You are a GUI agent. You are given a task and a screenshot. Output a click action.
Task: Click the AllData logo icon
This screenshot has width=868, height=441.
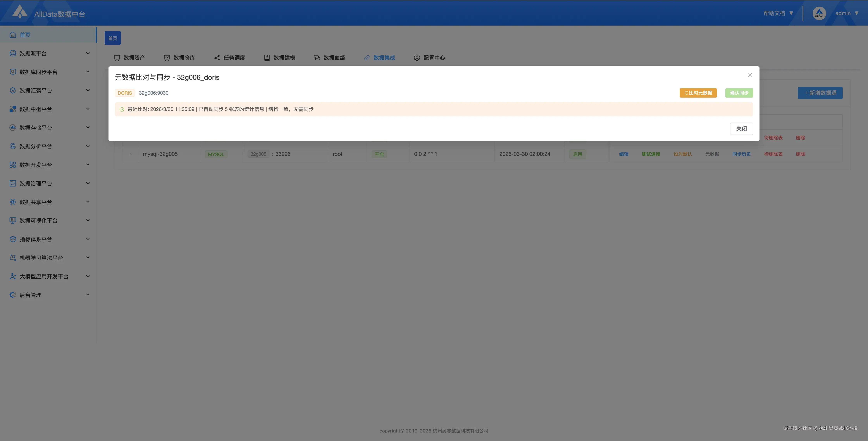(20, 12)
